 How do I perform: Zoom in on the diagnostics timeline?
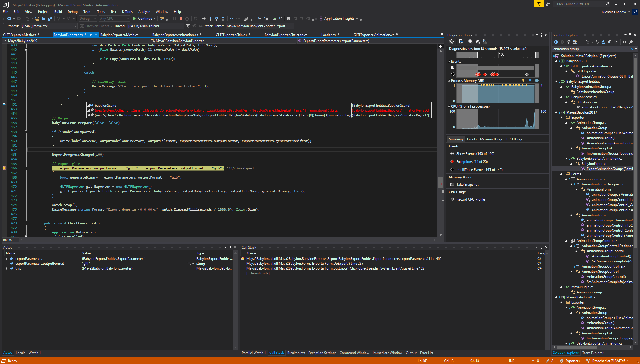click(470, 42)
